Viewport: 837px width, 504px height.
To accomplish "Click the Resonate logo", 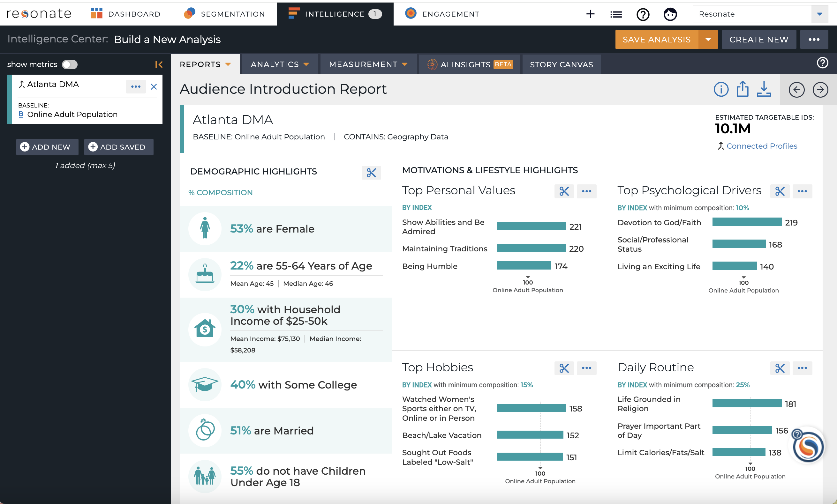I will click(x=39, y=14).
